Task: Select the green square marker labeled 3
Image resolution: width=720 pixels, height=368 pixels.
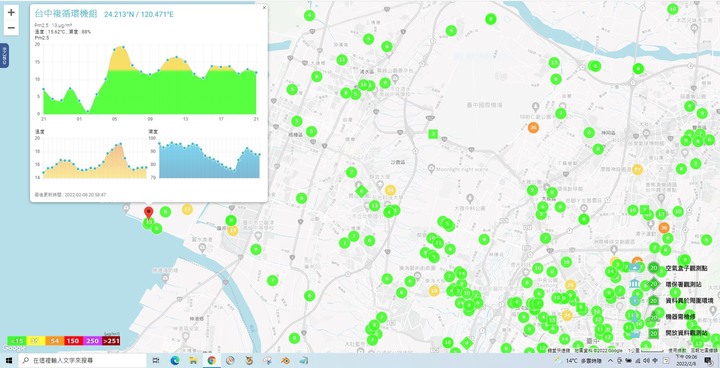Action: tap(433, 134)
